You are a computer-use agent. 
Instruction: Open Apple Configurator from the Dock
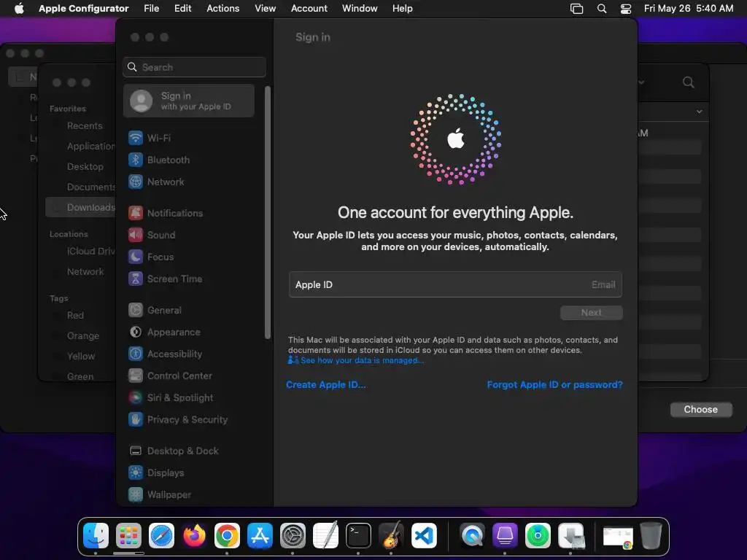pyautogui.click(x=505, y=536)
